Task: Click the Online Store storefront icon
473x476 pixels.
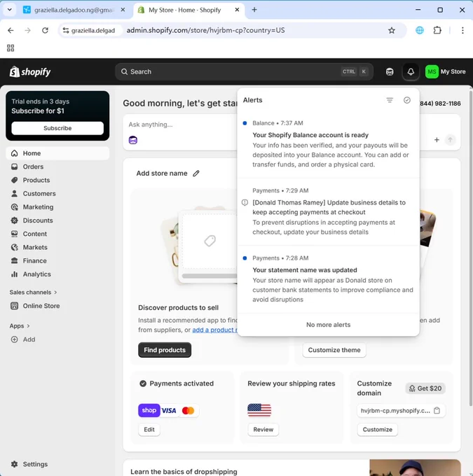Action: (x=14, y=306)
